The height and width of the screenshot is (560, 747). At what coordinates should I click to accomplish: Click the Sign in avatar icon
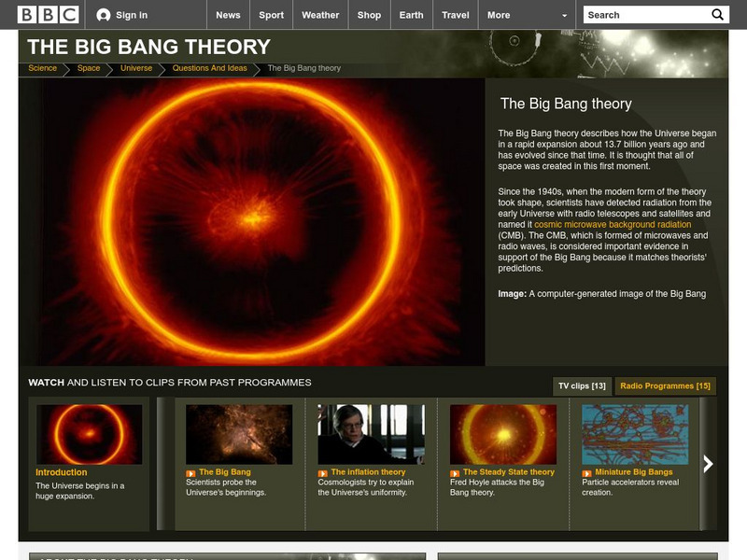click(104, 15)
